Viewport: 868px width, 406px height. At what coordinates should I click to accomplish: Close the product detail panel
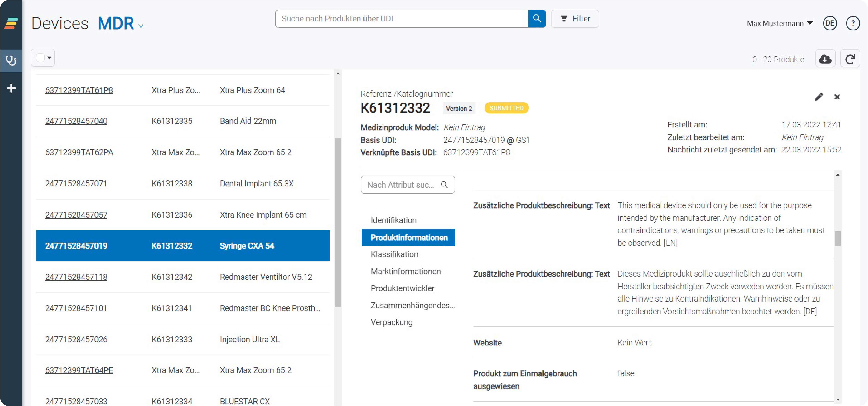click(x=837, y=97)
